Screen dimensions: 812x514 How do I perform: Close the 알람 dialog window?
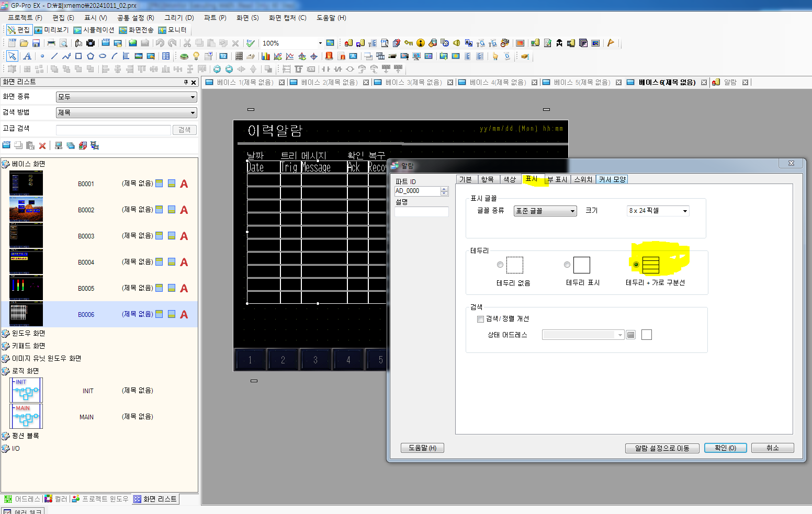pyautogui.click(x=791, y=164)
